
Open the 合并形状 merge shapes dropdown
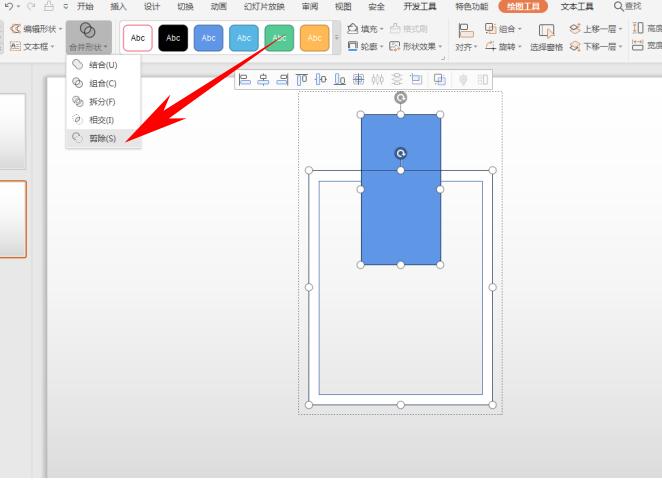(x=88, y=36)
